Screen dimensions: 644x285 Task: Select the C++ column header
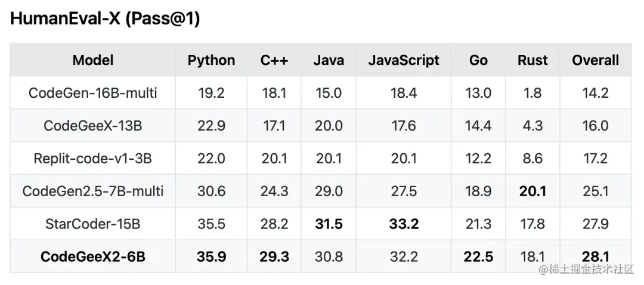point(274,60)
